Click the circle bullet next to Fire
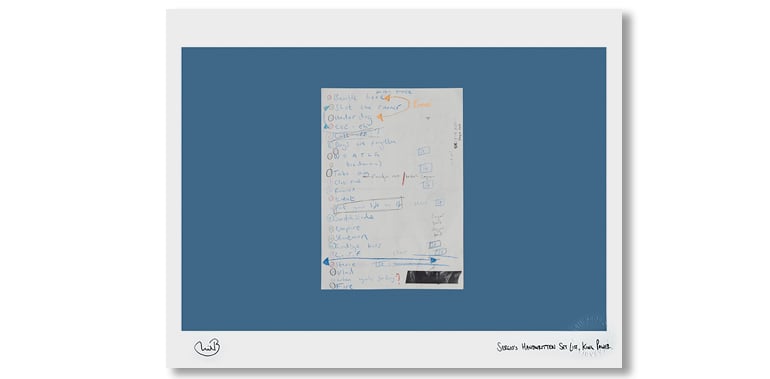 [x=332, y=285]
